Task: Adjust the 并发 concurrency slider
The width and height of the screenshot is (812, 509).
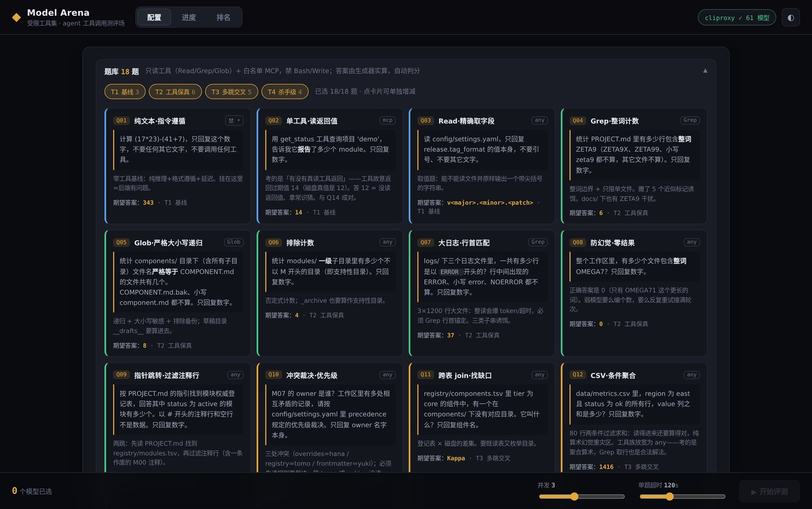Action: coord(582,496)
